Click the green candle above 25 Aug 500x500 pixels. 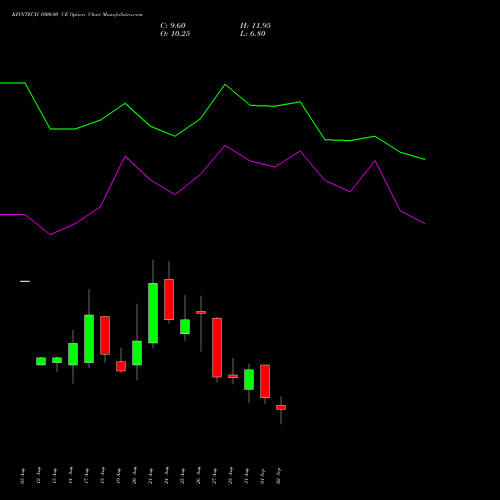click(185, 327)
